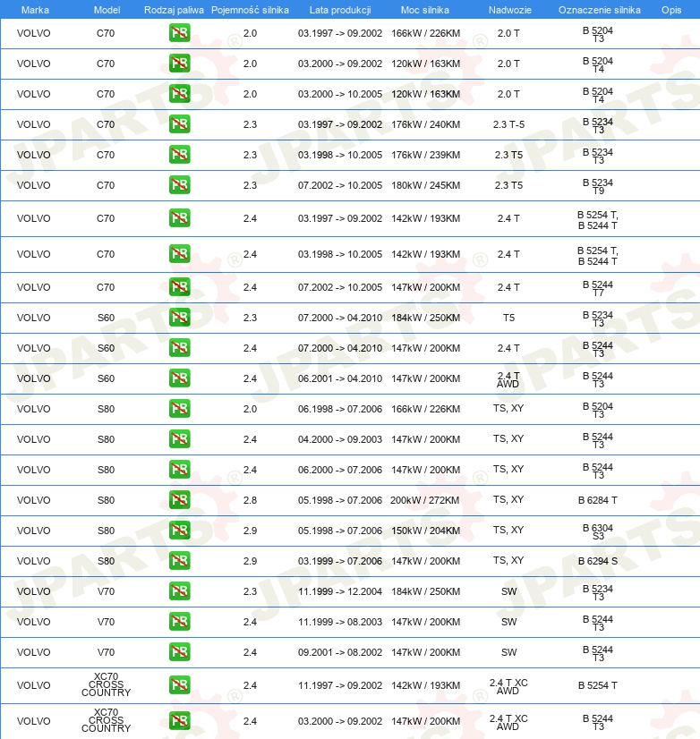Select fuel icon in S60 07.2000 2.4 T row
The width and height of the screenshot is (700, 739).
pyautogui.click(x=179, y=348)
